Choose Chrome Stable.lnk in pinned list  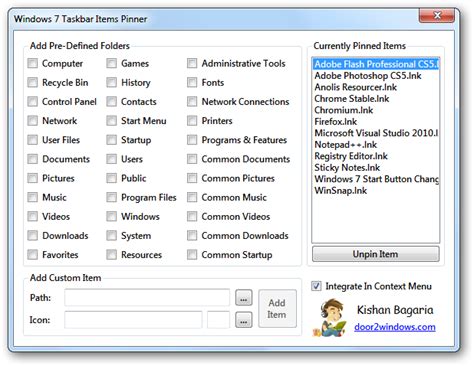(376, 99)
